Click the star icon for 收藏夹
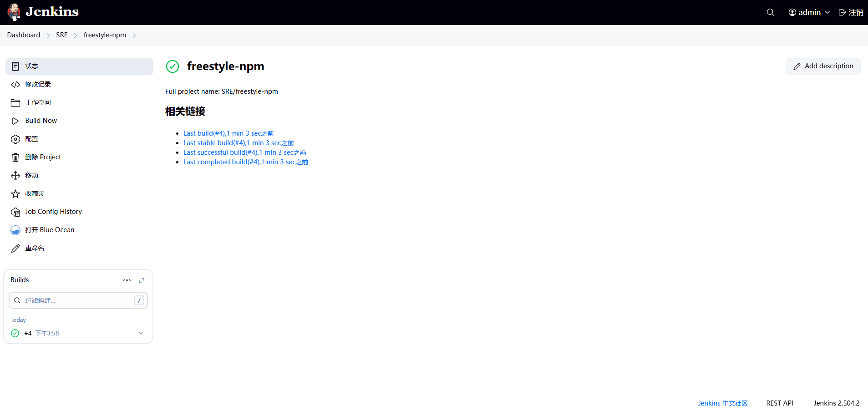 coord(15,194)
